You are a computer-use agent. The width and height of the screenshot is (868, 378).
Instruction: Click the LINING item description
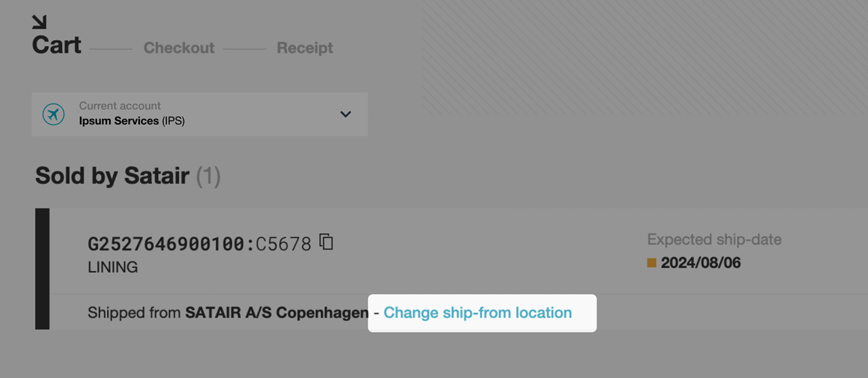point(113,267)
